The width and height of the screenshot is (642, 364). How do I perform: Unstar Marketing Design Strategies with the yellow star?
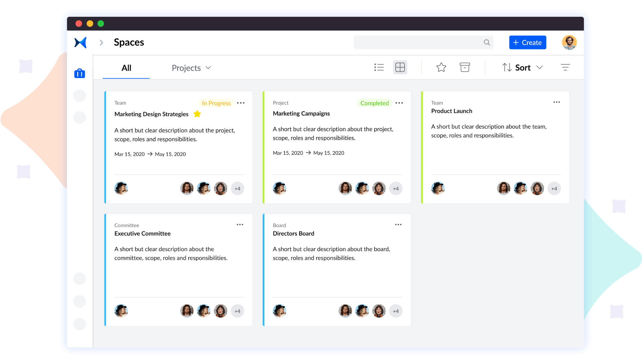tap(197, 114)
